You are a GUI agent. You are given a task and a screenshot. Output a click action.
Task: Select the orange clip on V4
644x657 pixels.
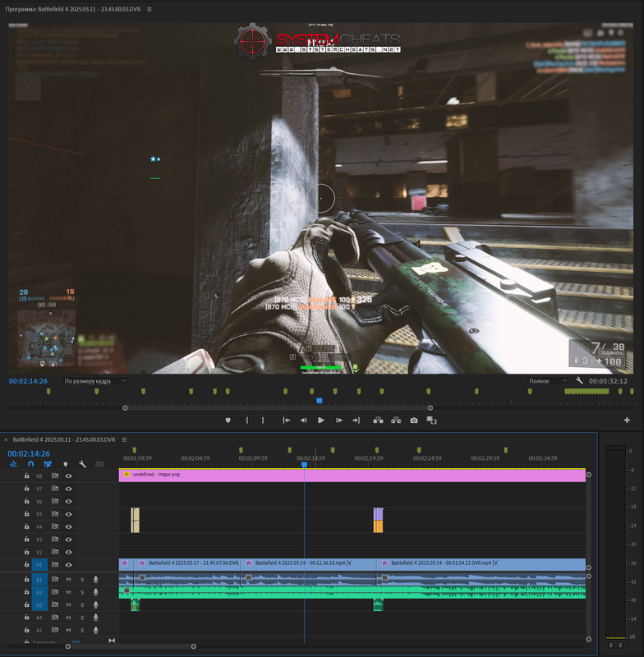[x=378, y=526]
